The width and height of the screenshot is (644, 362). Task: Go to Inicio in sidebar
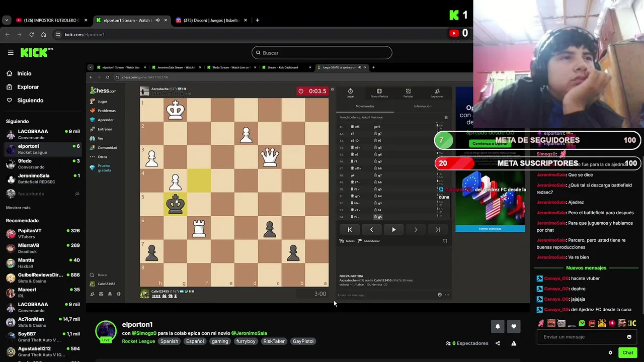coord(24,73)
